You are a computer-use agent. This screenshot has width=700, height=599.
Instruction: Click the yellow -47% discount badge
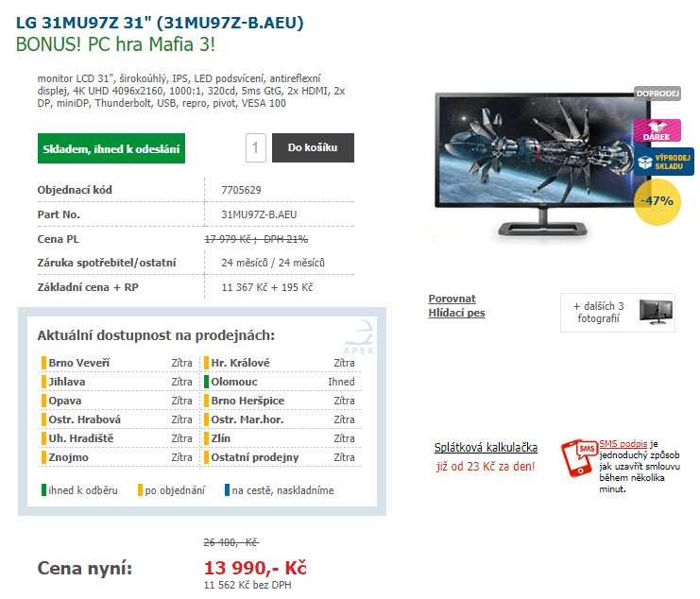657,201
